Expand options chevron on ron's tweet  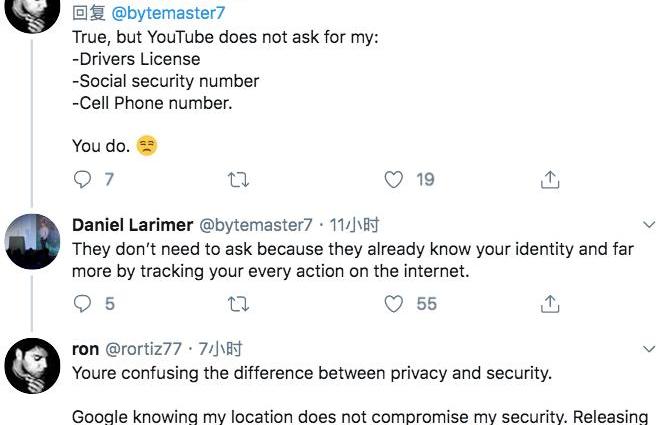649,349
